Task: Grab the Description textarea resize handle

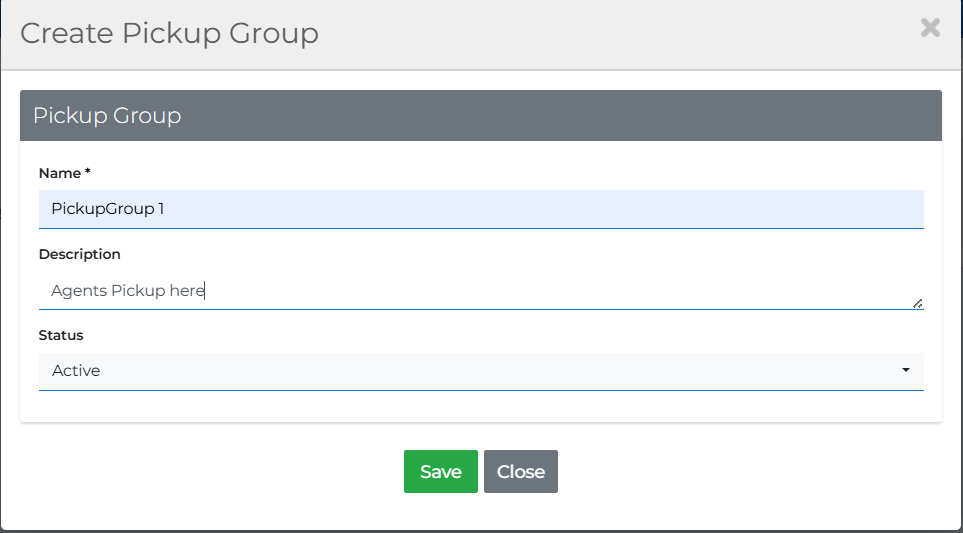Action: coord(917,303)
